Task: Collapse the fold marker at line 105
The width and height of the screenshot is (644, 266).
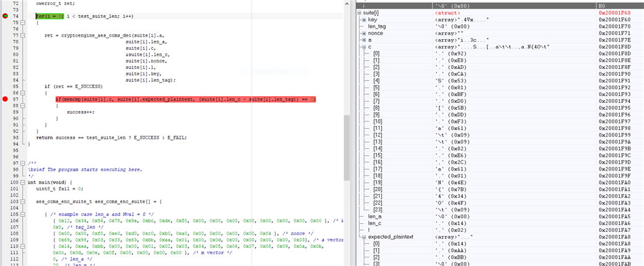Action: tap(23, 214)
